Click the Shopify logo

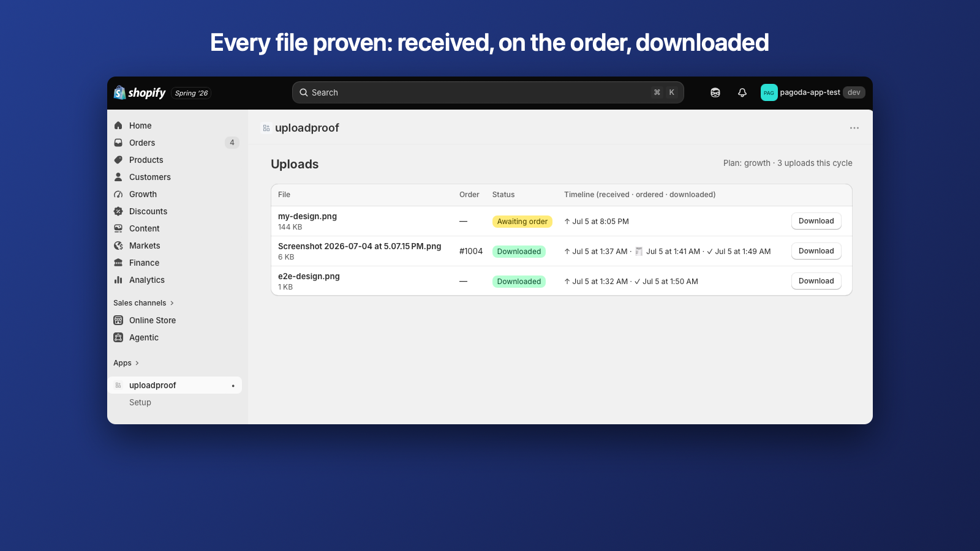tap(140, 92)
